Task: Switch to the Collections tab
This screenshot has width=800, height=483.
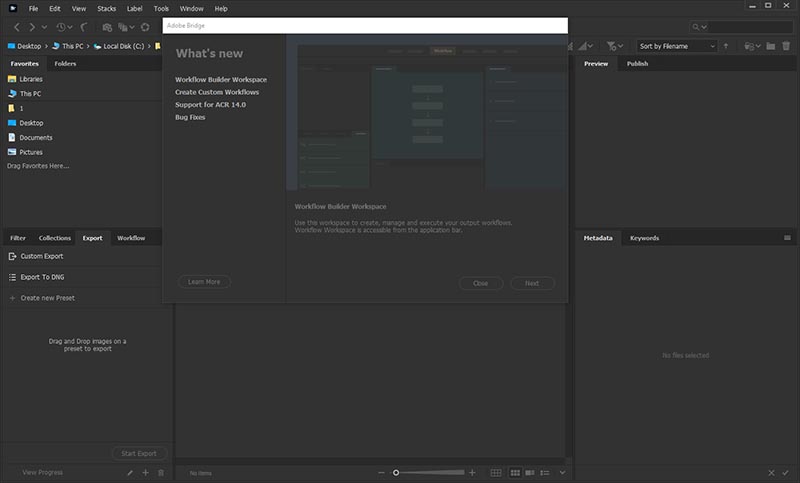Action: click(x=55, y=238)
